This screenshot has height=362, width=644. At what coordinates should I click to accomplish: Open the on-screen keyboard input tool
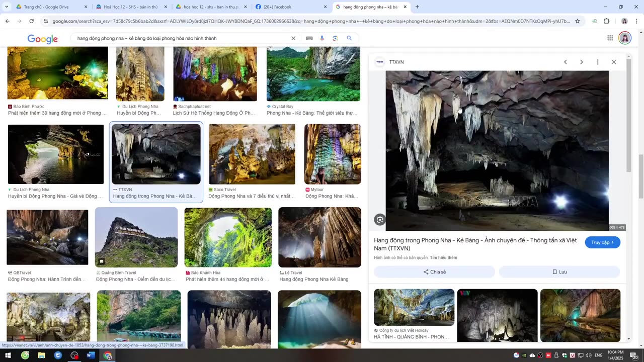tap(309, 38)
